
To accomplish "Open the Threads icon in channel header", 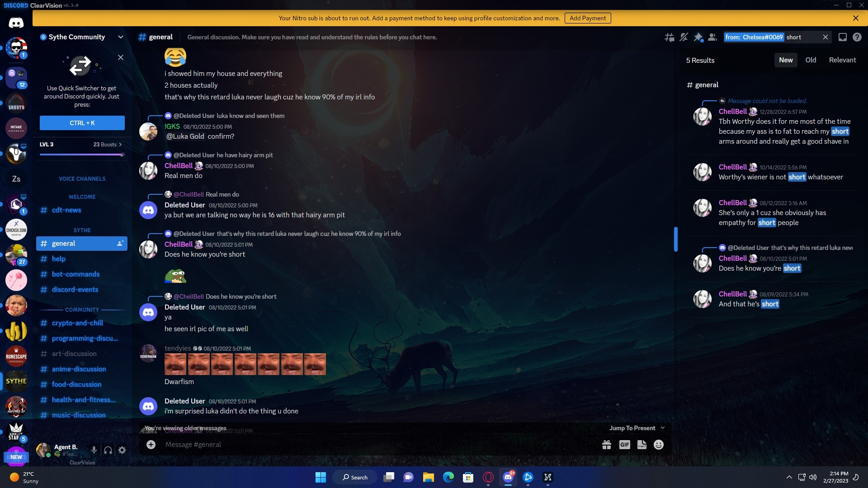I will click(670, 38).
